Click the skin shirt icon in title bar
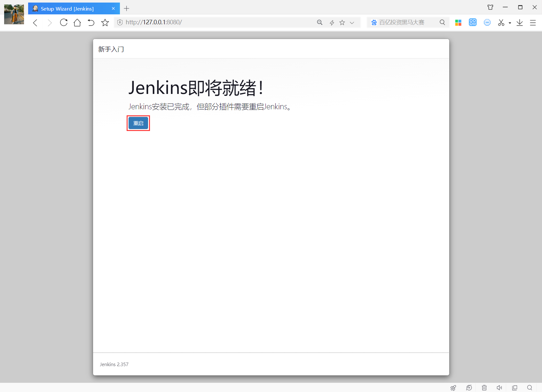The width and height of the screenshot is (542, 392). click(x=490, y=7)
